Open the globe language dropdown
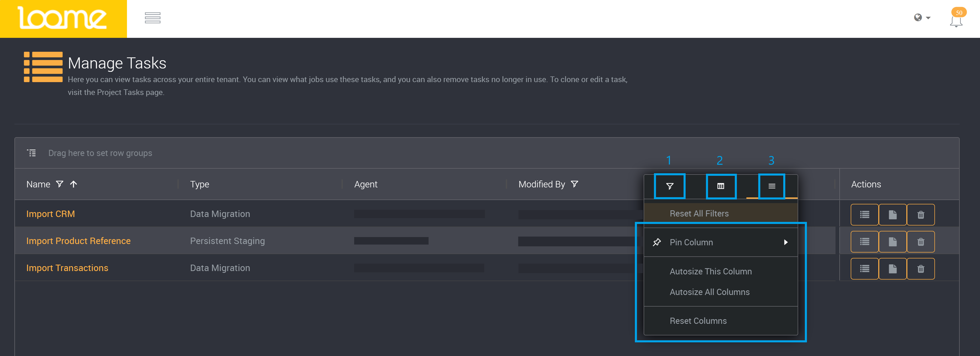980x356 pixels. (922, 18)
